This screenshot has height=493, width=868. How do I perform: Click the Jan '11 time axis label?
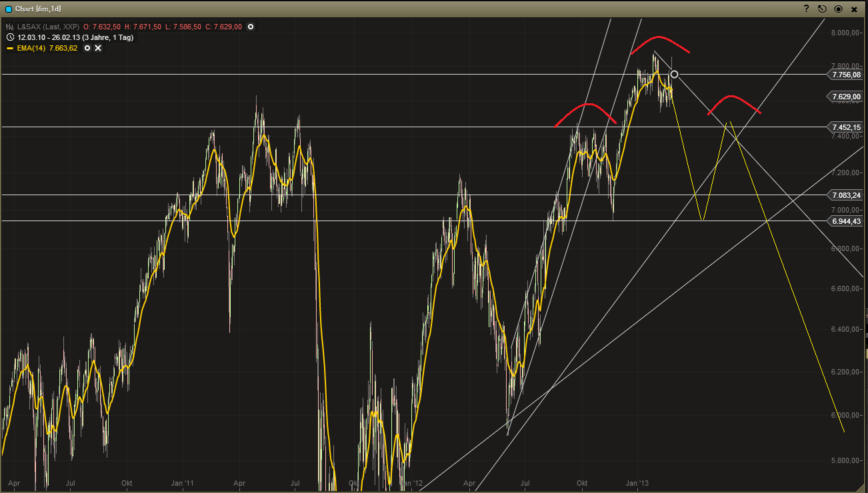point(182,482)
